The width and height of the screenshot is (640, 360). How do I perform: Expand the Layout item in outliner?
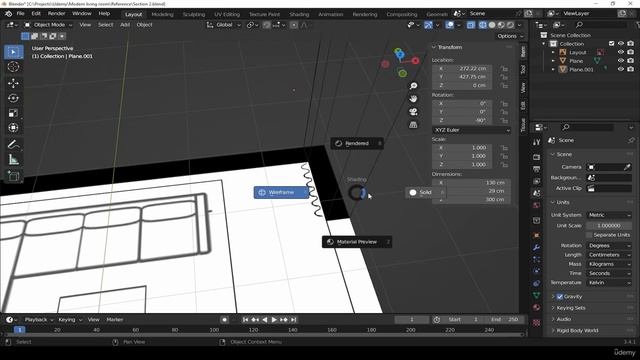(x=553, y=52)
